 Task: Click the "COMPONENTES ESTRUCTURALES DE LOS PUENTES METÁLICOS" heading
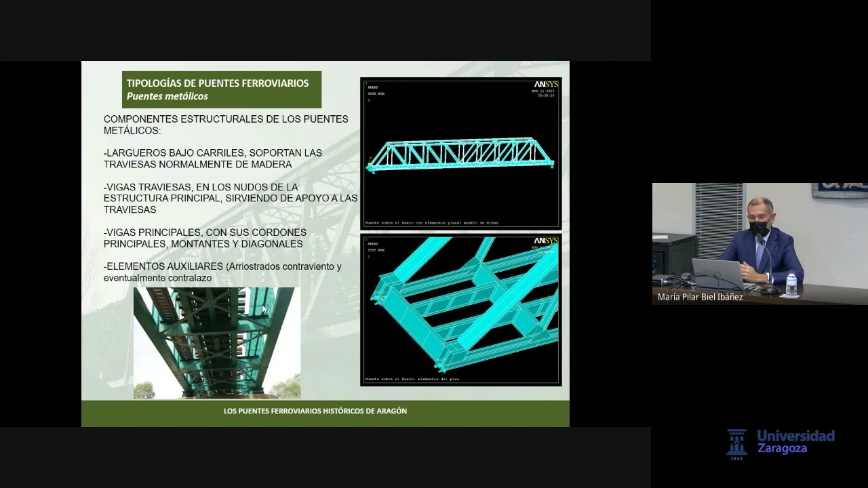click(226, 124)
